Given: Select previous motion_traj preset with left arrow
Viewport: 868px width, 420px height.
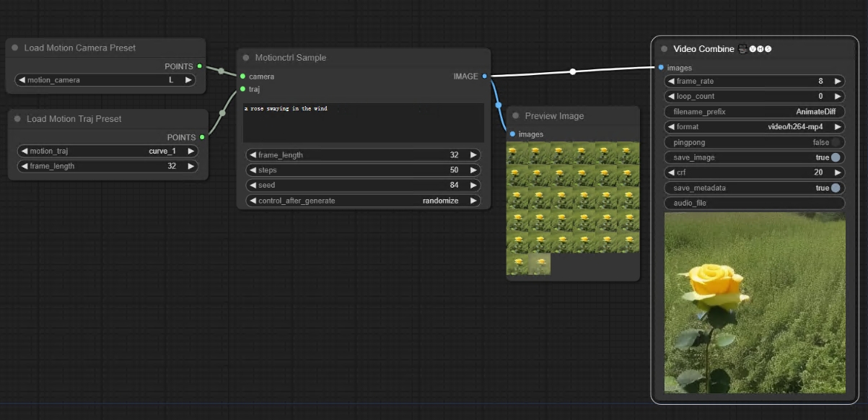Looking at the screenshot, I should (x=25, y=152).
